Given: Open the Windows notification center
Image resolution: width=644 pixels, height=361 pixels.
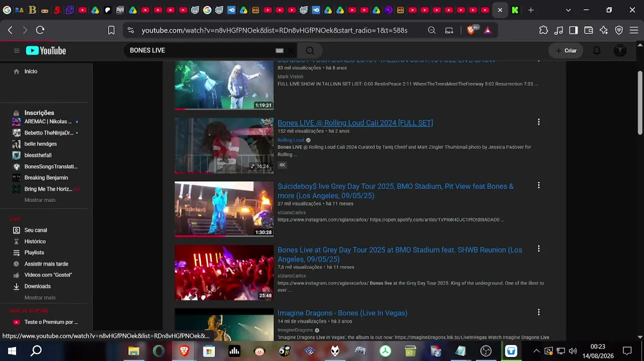Looking at the screenshot, I should (627, 351).
